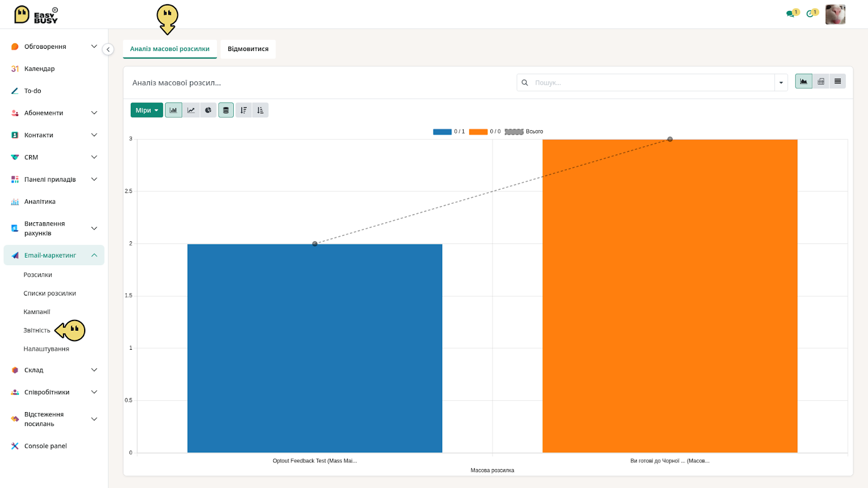Toggle the stacked chart mode

pos(226,110)
